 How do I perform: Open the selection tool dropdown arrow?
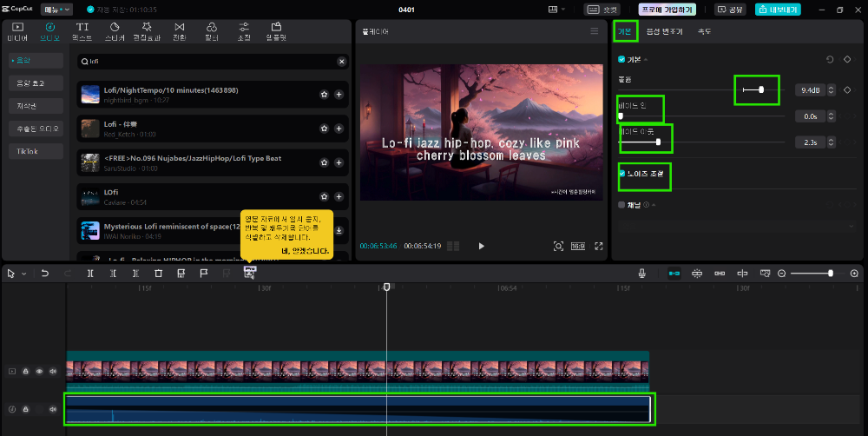click(x=23, y=274)
